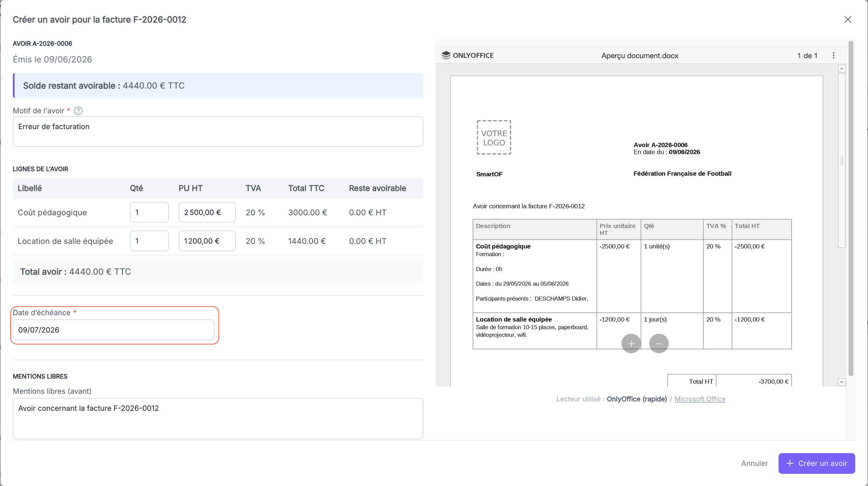Image resolution: width=868 pixels, height=486 pixels.
Task: Edit PU HT for Coût pédagogique line
Action: pyautogui.click(x=207, y=212)
